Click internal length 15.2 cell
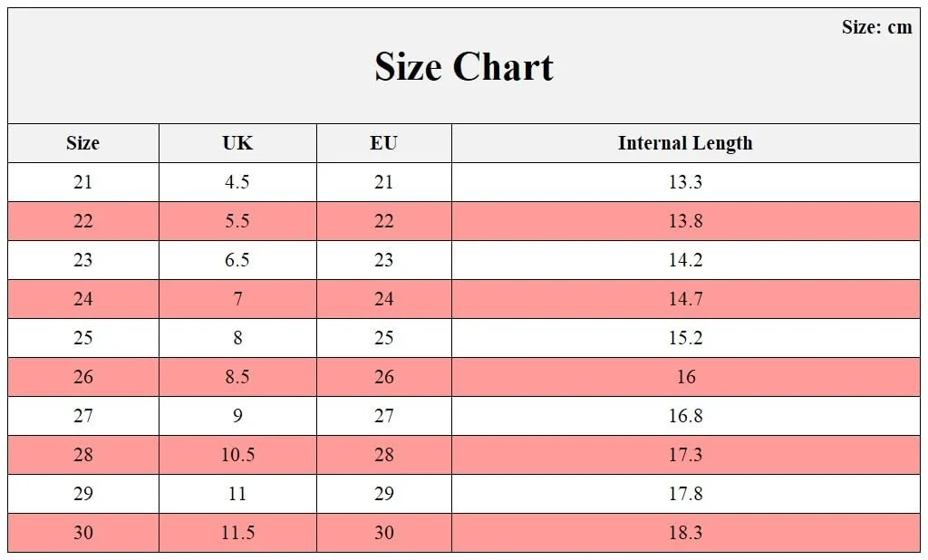Viewport: 928px width, 560px height. (x=685, y=338)
